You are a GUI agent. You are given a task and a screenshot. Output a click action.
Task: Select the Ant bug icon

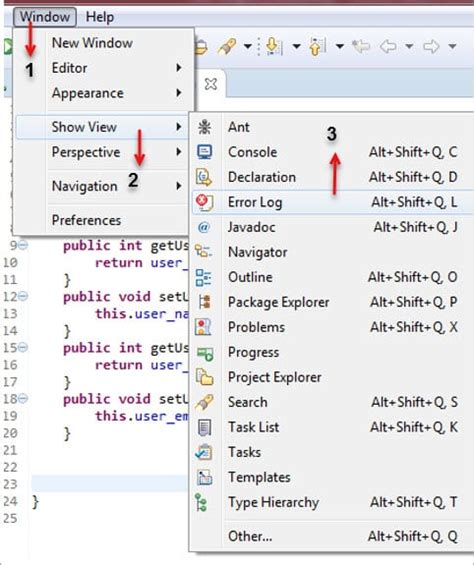pos(204,127)
